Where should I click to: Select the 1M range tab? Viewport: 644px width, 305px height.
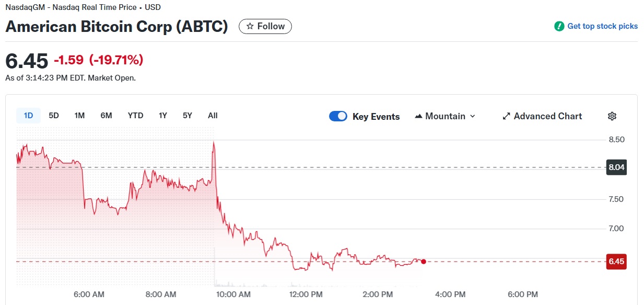[x=79, y=116]
